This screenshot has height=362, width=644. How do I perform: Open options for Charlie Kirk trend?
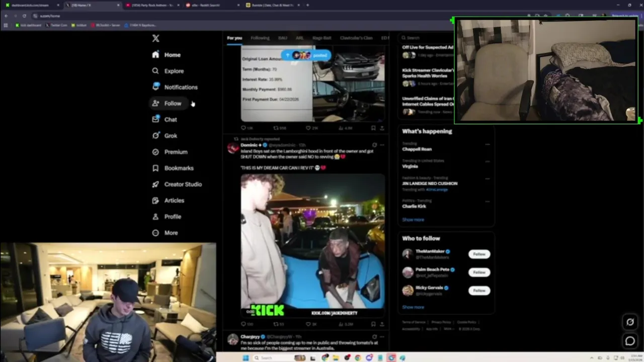click(487, 201)
